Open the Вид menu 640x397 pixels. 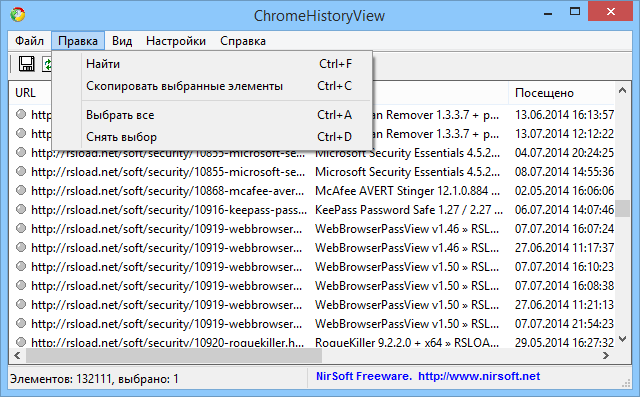pos(122,41)
